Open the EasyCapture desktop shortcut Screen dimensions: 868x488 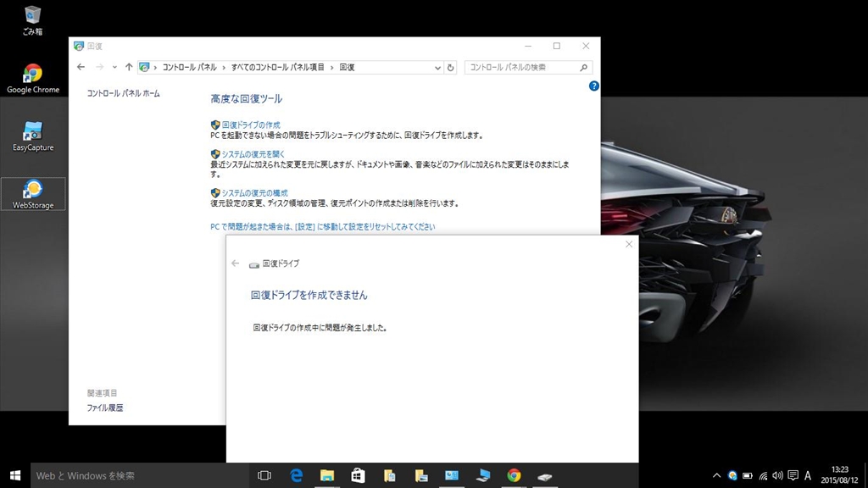click(x=33, y=136)
